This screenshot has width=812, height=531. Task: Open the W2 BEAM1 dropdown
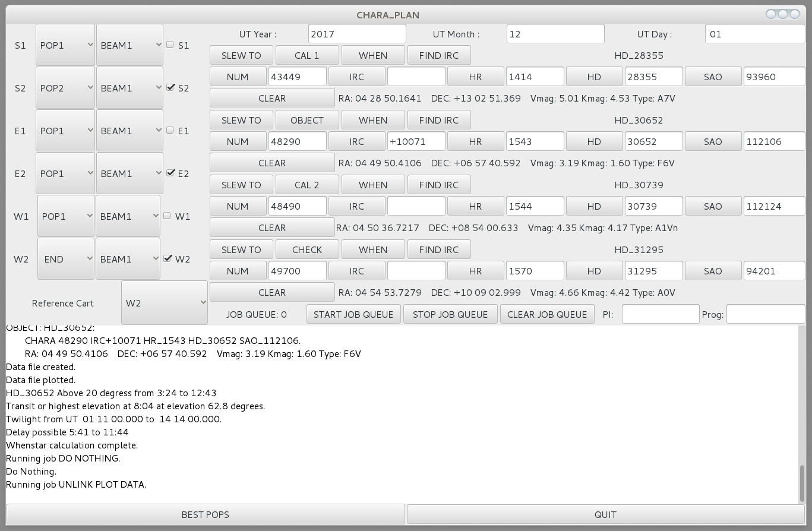point(128,259)
